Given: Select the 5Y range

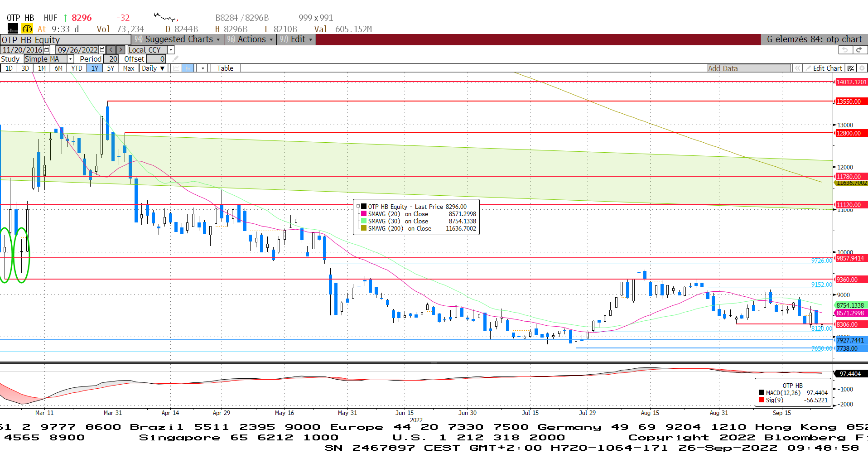Looking at the screenshot, I should [111, 68].
